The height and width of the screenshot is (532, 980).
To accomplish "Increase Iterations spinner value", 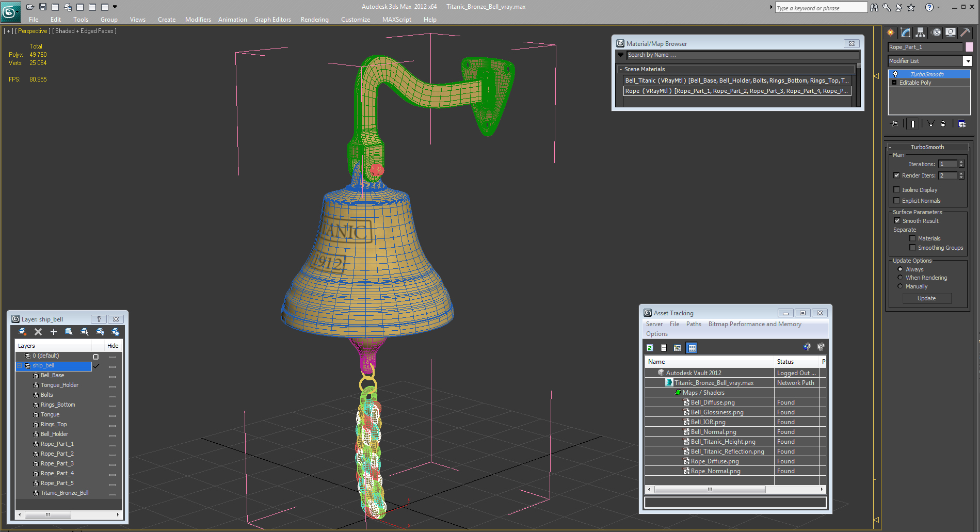I will point(961,162).
